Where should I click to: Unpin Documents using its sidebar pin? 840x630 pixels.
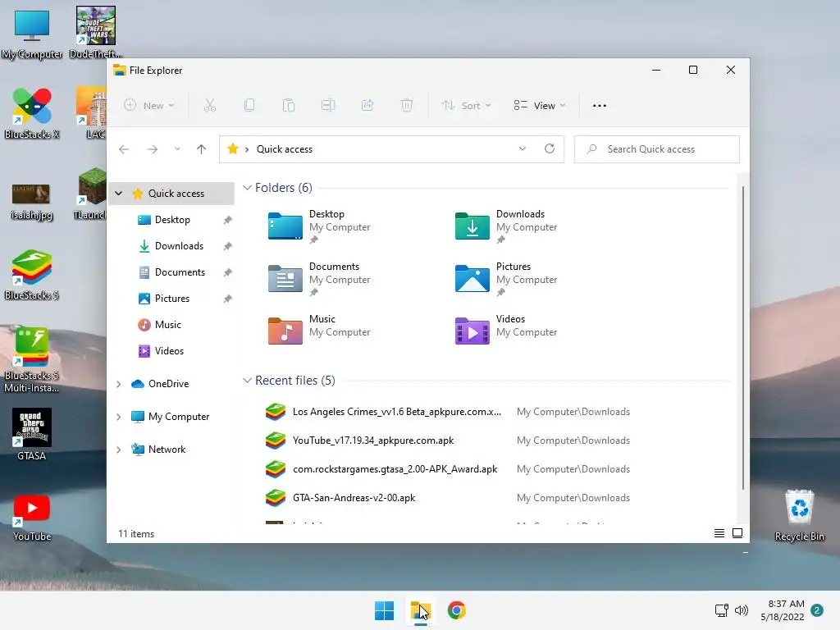[x=228, y=272]
